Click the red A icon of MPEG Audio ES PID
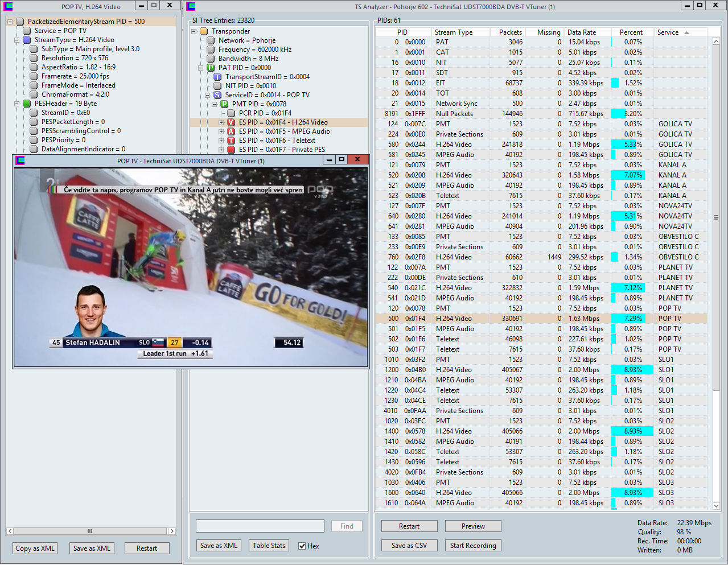This screenshot has width=728, height=565. point(231,131)
